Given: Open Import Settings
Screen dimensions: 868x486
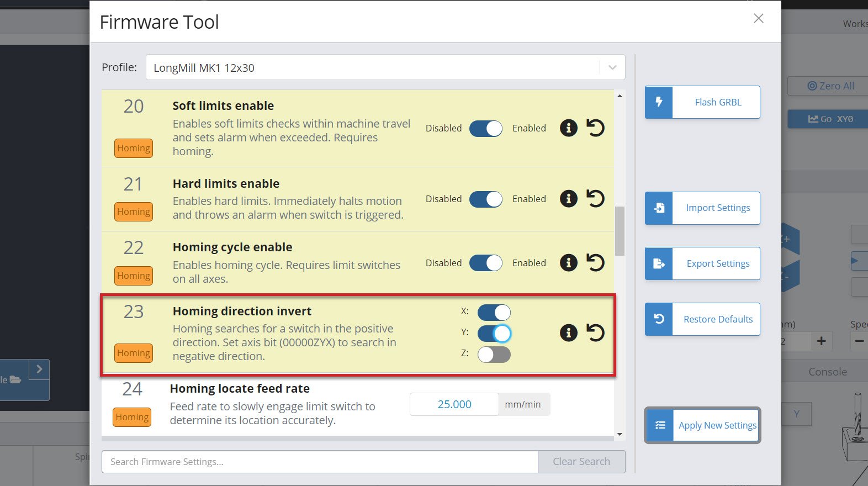Looking at the screenshot, I should (702, 208).
